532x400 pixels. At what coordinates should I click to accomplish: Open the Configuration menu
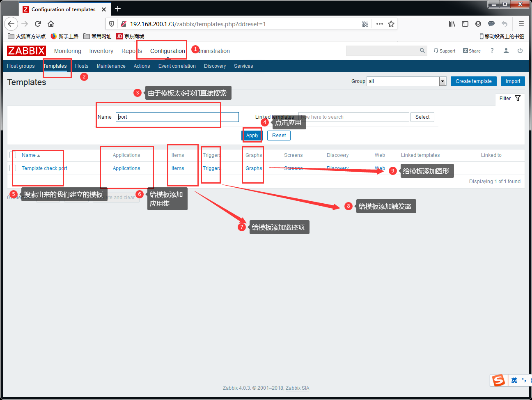click(167, 51)
